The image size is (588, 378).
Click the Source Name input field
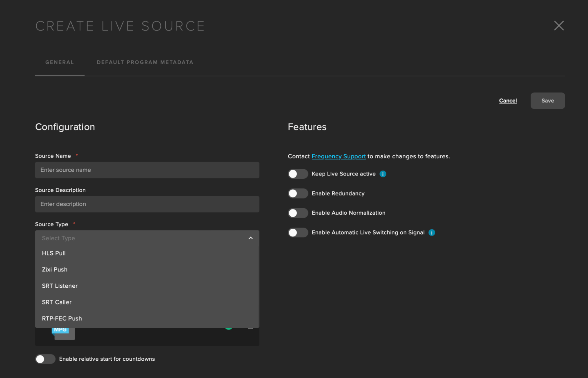147,170
